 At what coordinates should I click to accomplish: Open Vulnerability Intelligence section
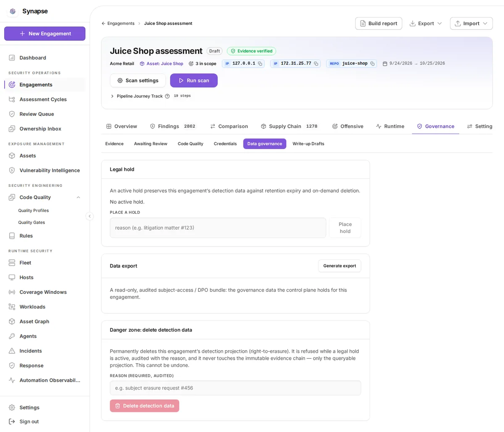click(x=45, y=170)
